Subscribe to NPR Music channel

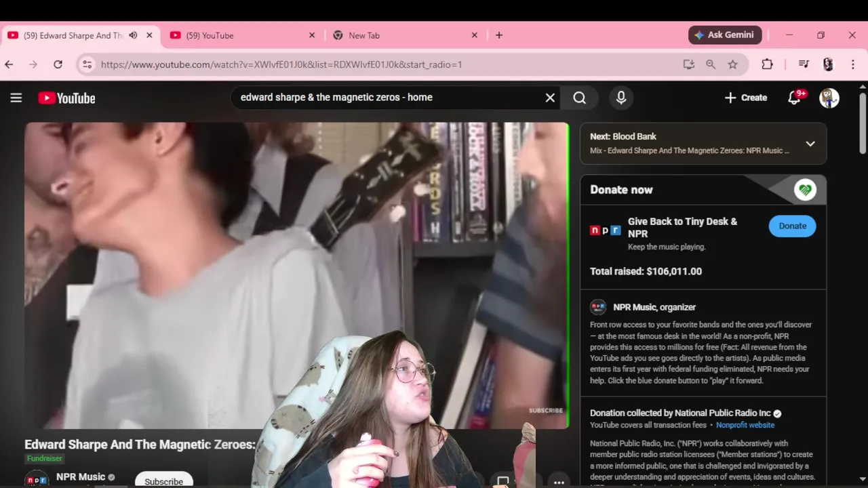163,481
